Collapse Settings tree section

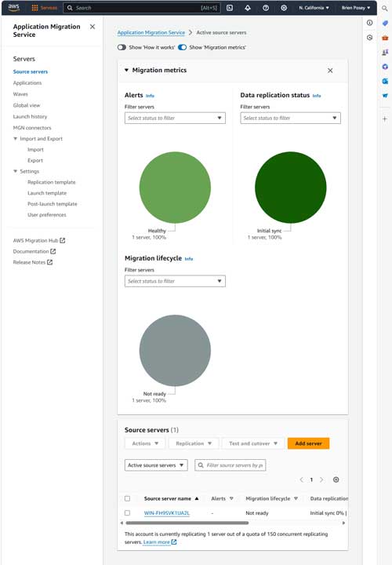click(15, 171)
